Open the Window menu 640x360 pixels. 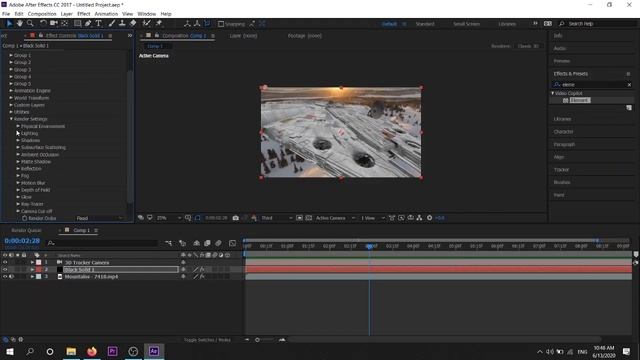[147, 14]
